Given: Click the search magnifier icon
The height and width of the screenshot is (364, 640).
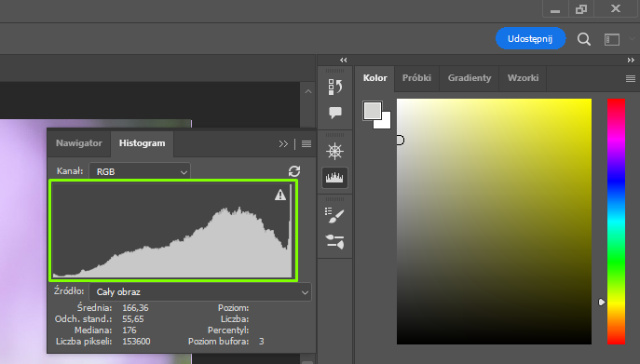Looking at the screenshot, I should pyautogui.click(x=584, y=39).
